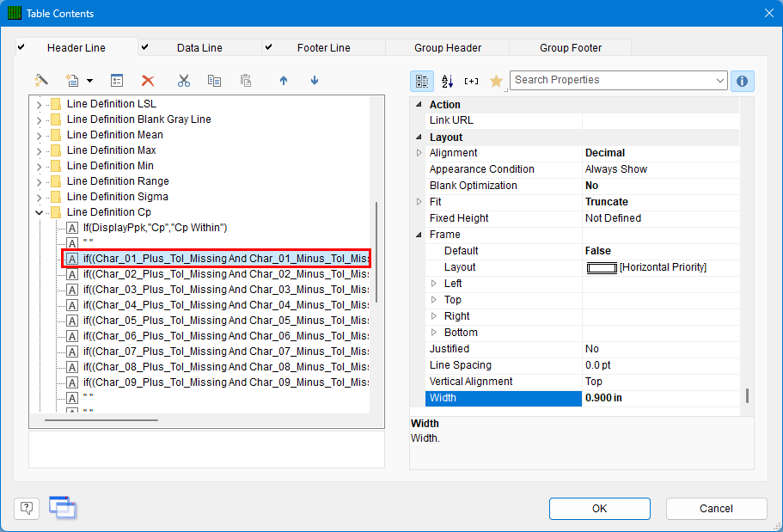Switch to the Group Header tab
The image size is (783, 532).
pyautogui.click(x=448, y=48)
